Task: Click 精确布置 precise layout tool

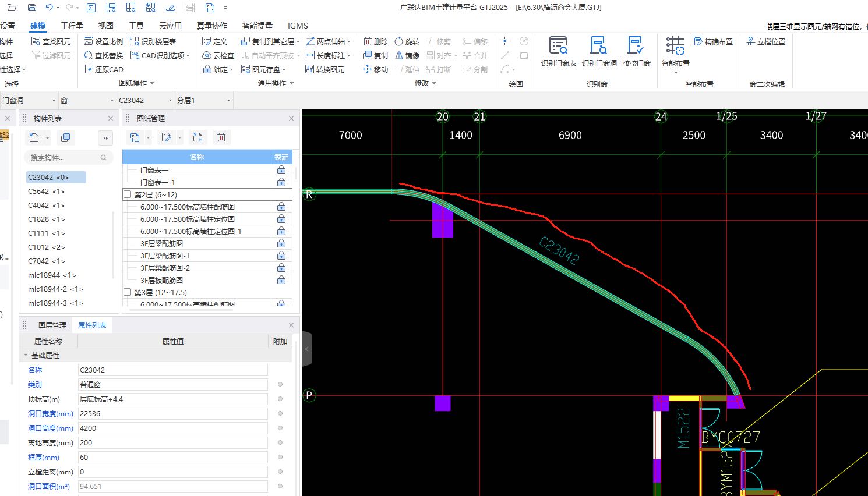Action: tap(713, 41)
